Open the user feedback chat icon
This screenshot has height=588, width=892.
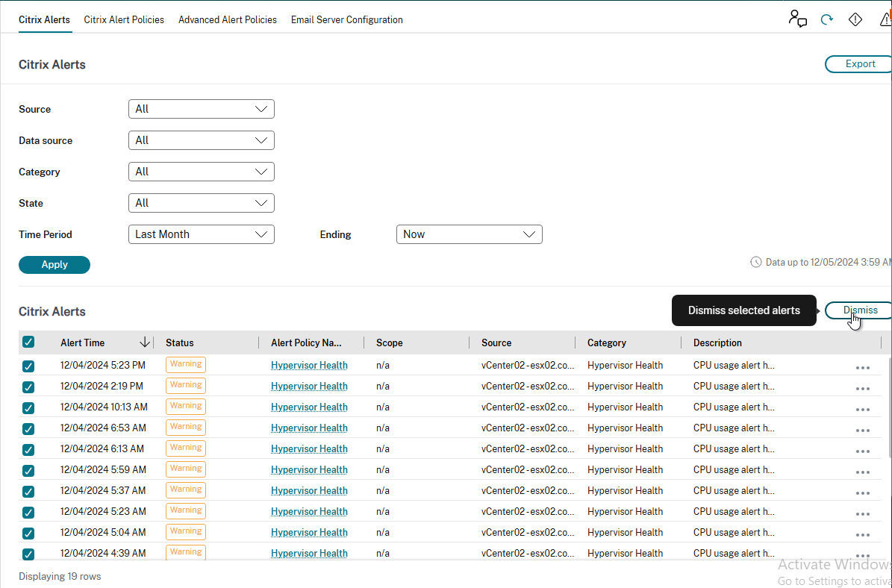tap(797, 19)
